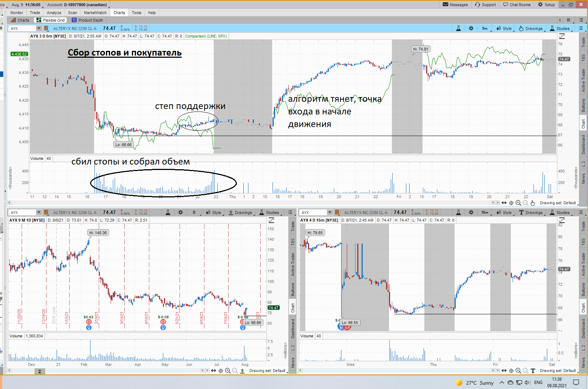Click the crosshair icon under the top chart
Viewport: 588px width, 389px height.
click(511, 203)
